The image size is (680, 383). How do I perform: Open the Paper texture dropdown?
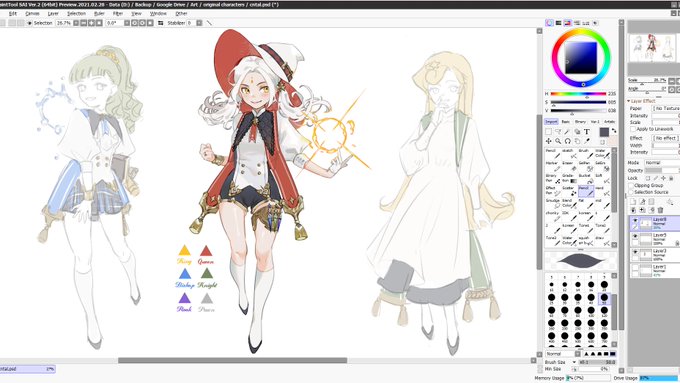point(667,108)
